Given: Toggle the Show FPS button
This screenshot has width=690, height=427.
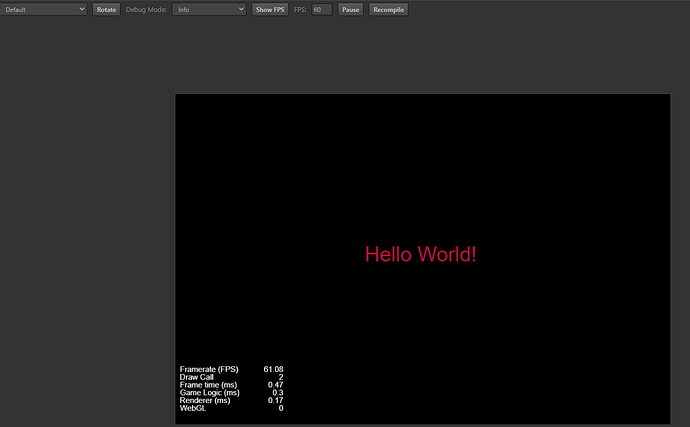Looking at the screenshot, I should (x=270, y=9).
